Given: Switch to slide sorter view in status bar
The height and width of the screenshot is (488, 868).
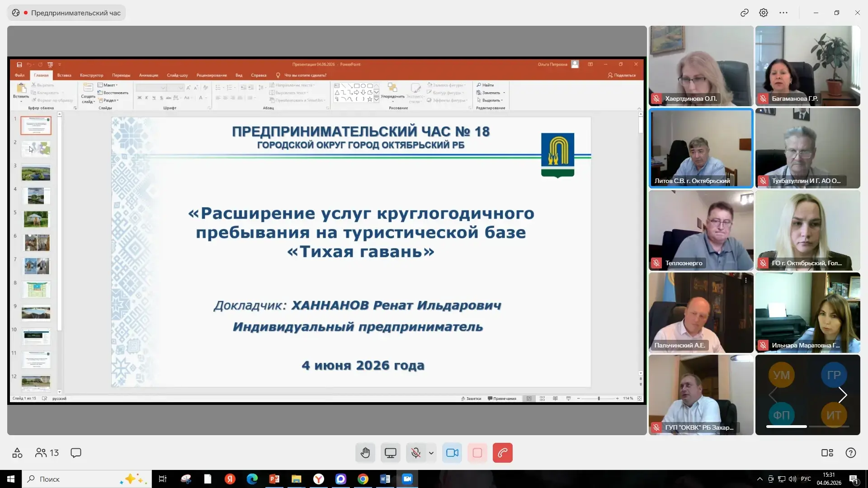Looking at the screenshot, I should pyautogui.click(x=542, y=399).
